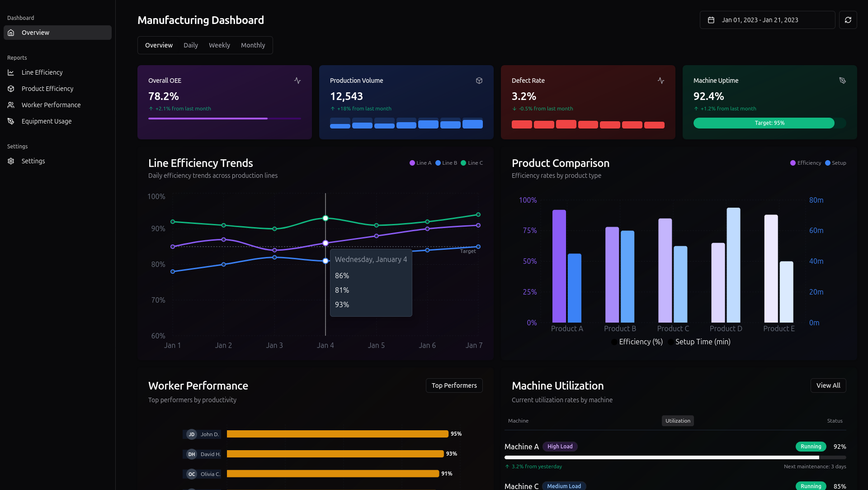Click the Production Volume package icon
868x490 pixels.
(479, 81)
